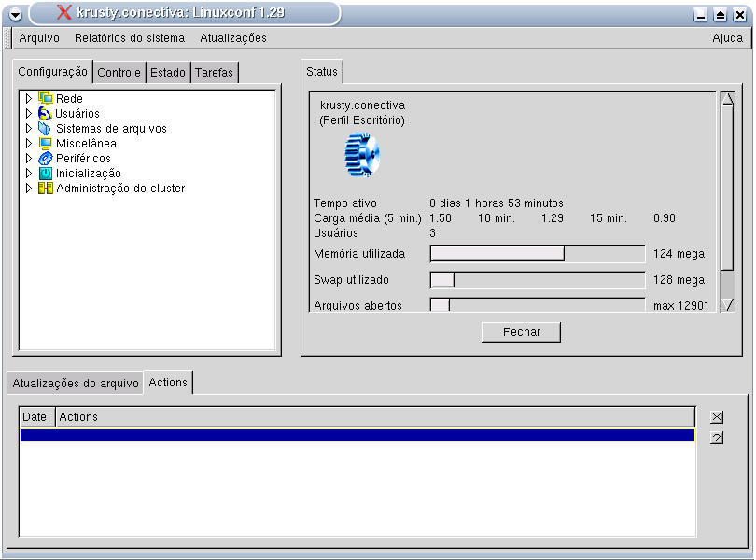Maximize the Linuxconf window

[x=721, y=15]
